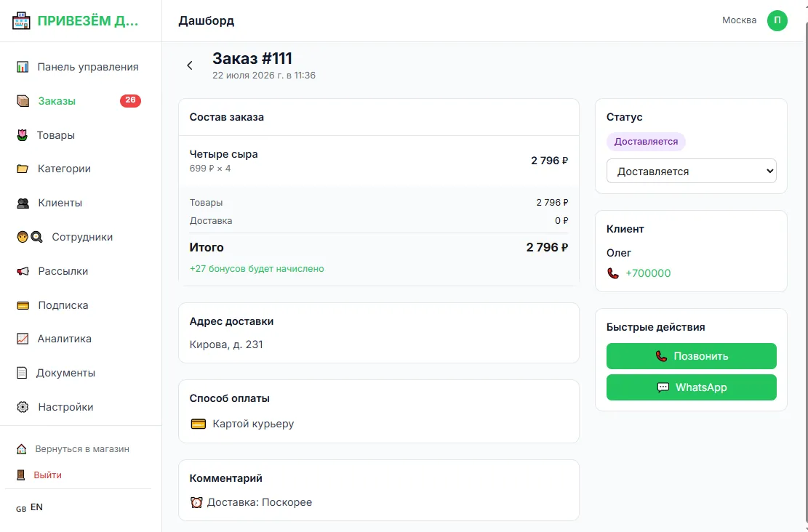Click the Вернуться в магазин link
Viewport: 808px width, 532px height.
tap(82, 449)
